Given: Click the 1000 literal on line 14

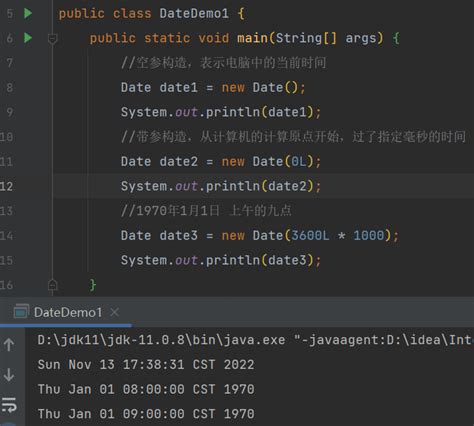Looking at the screenshot, I should [369, 236].
